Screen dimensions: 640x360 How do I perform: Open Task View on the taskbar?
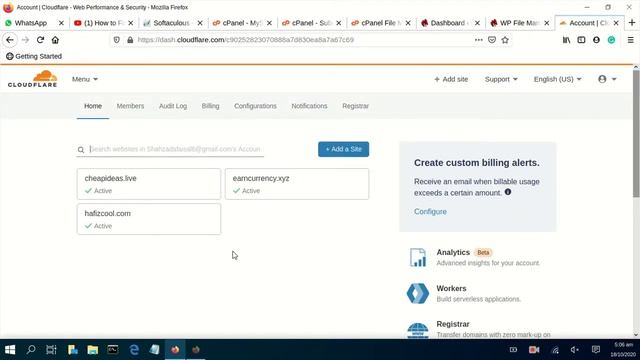coord(51,350)
